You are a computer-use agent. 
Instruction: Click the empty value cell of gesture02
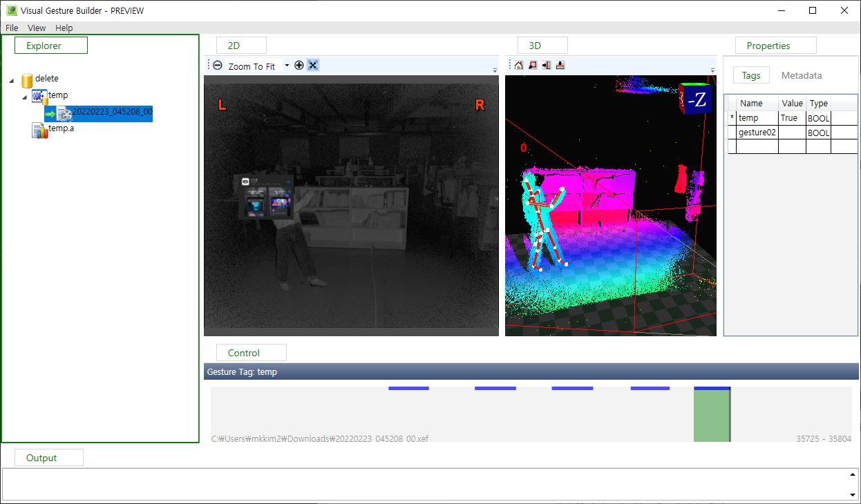793,133
